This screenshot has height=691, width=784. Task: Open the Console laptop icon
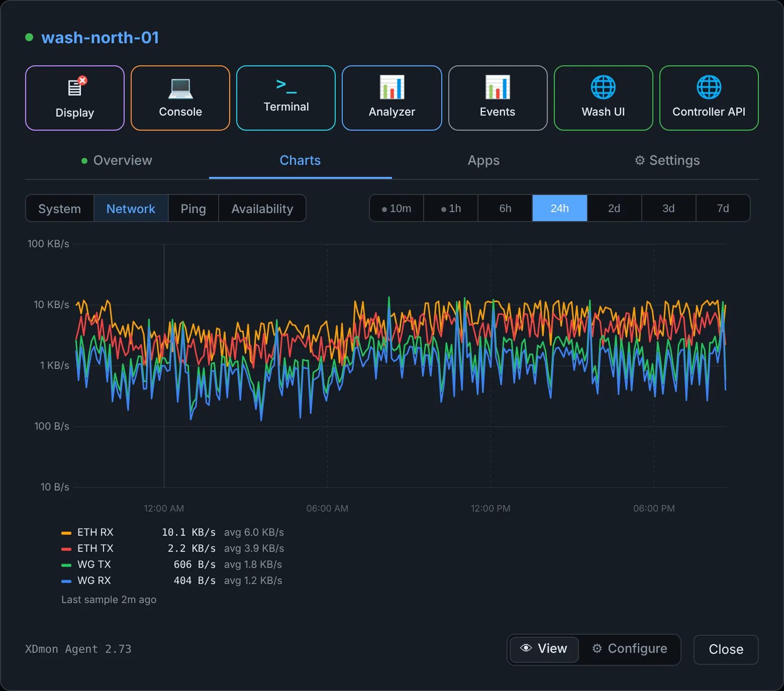pos(180,88)
